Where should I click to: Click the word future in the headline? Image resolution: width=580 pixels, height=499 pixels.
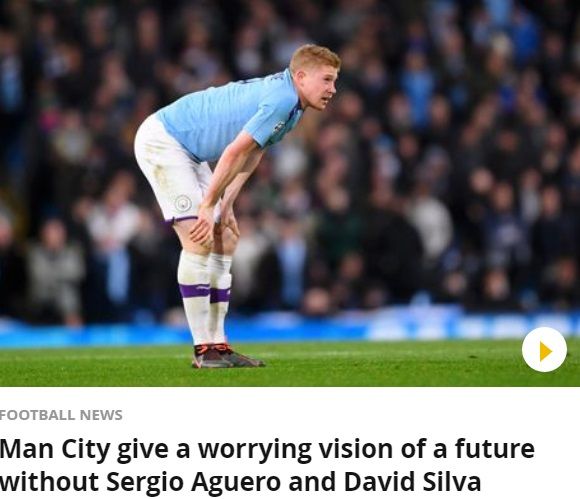(495, 448)
